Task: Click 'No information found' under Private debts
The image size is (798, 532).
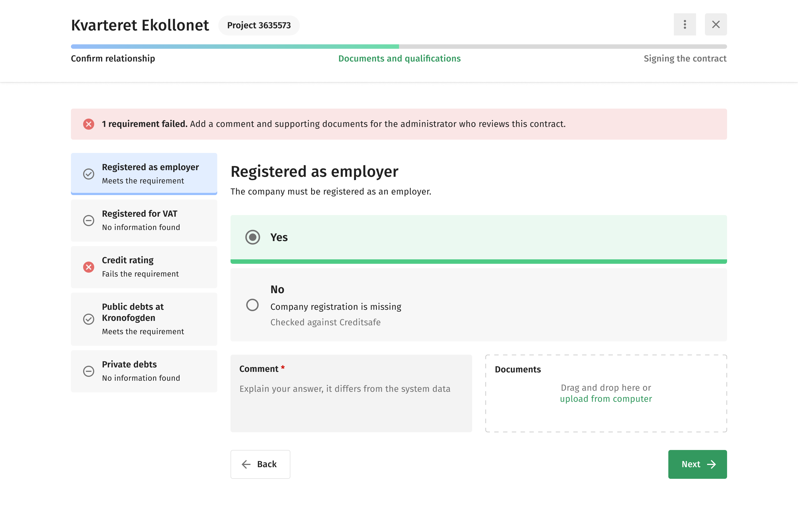Action: coord(141,378)
